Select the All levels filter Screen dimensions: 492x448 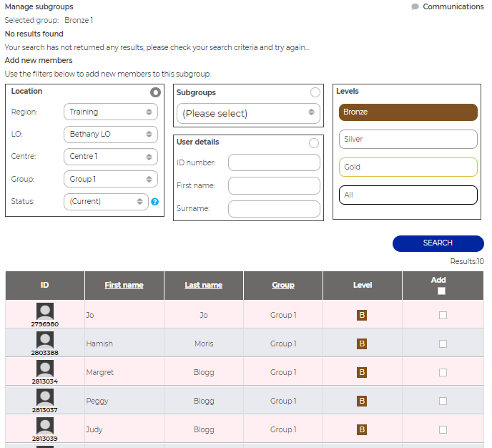(408, 195)
